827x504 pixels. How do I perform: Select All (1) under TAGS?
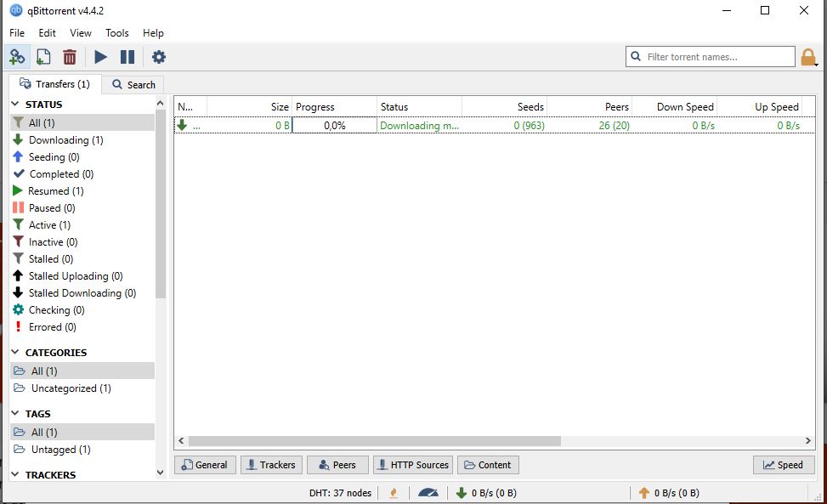[x=82, y=433]
